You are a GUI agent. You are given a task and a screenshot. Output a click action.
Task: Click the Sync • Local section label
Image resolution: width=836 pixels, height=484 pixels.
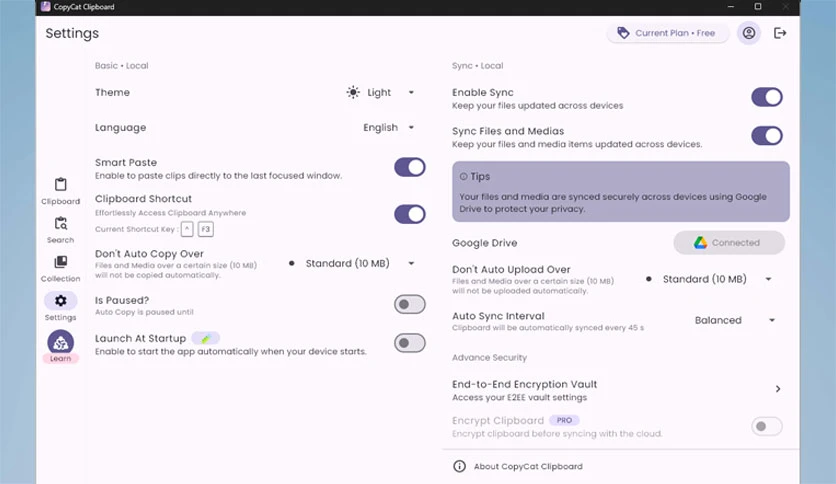tap(477, 66)
